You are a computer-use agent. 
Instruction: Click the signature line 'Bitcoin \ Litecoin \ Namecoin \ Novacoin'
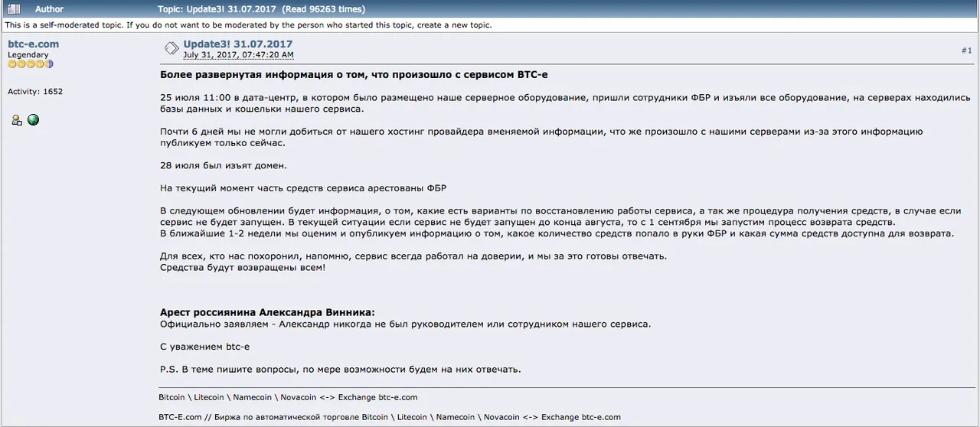pos(289,398)
